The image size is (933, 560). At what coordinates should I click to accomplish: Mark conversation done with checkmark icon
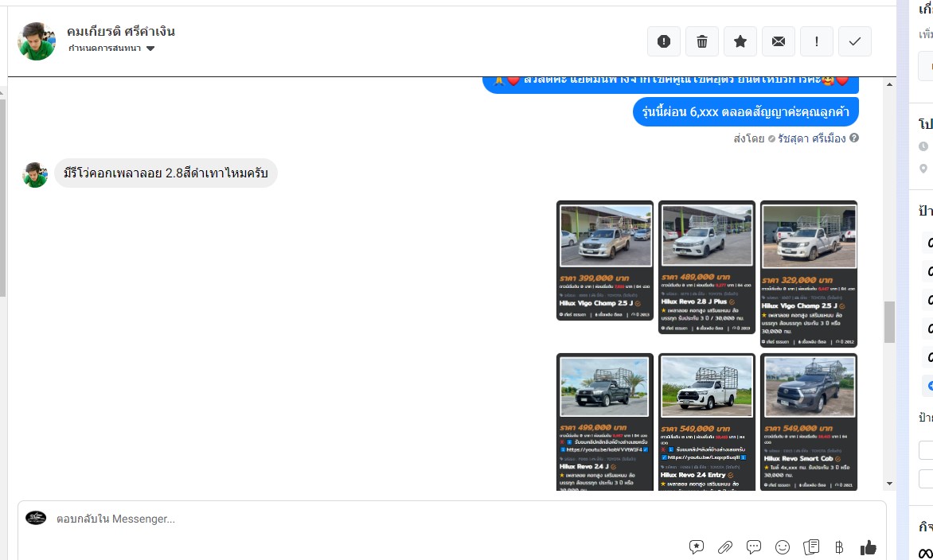click(x=854, y=41)
